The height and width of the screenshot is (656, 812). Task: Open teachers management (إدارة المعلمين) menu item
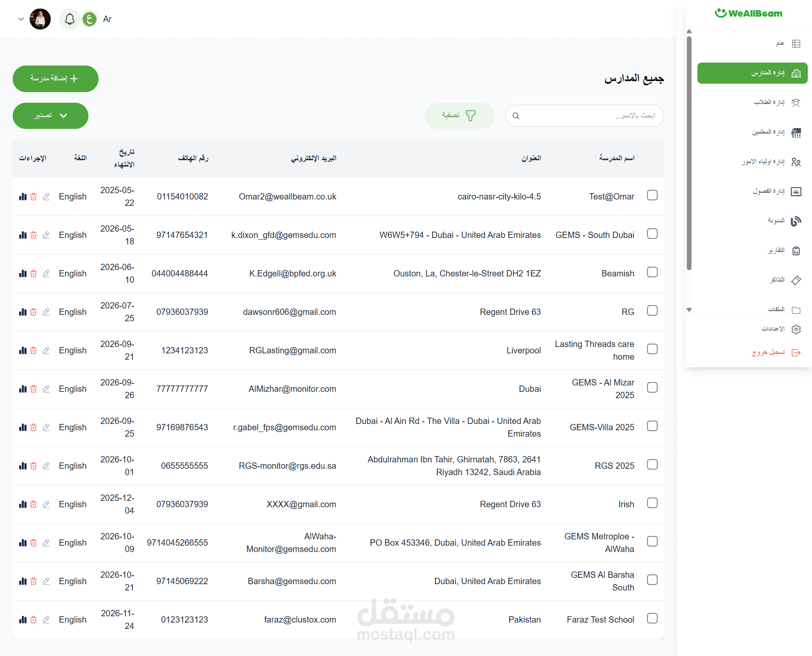[768, 132]
